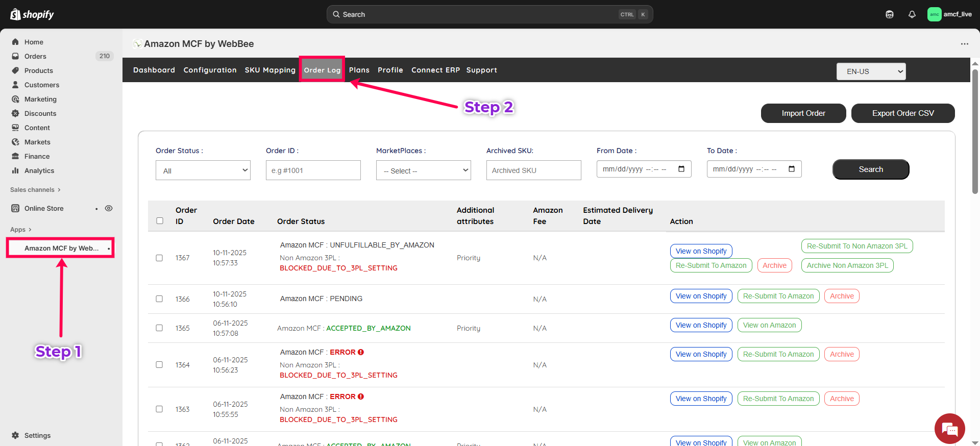Screen dimensions: 980x446
Task: Click View on Amazon for order 1365
Action: (769, 325)
